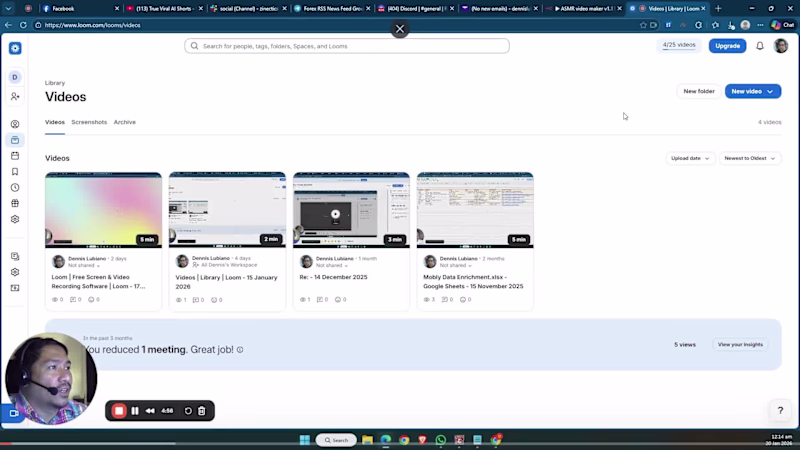Viewport: 800px width, 450px height.
Task: Pause the Loom recording
Action: pyautogui.click(x=135, y=411)
